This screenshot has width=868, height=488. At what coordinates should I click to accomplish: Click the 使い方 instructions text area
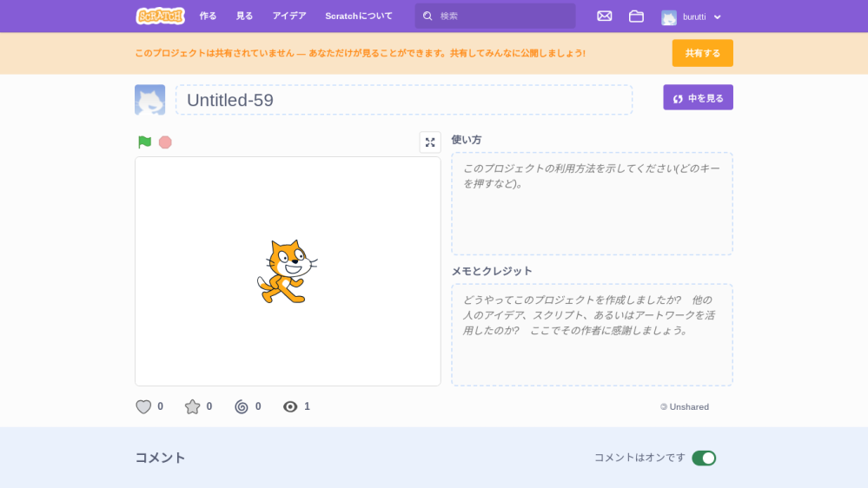coord(593,203)
